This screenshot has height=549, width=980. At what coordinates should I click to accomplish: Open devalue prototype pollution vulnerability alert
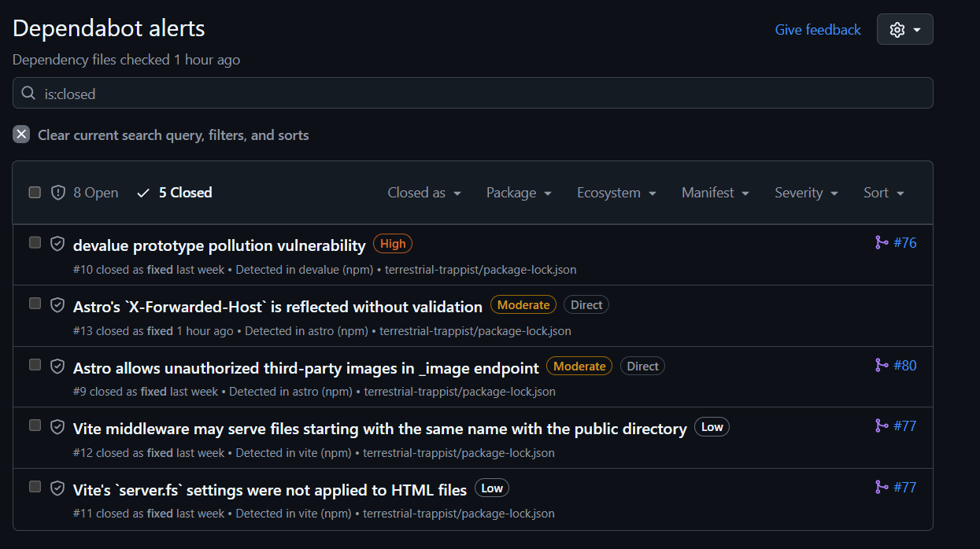(x=219, y=245)
